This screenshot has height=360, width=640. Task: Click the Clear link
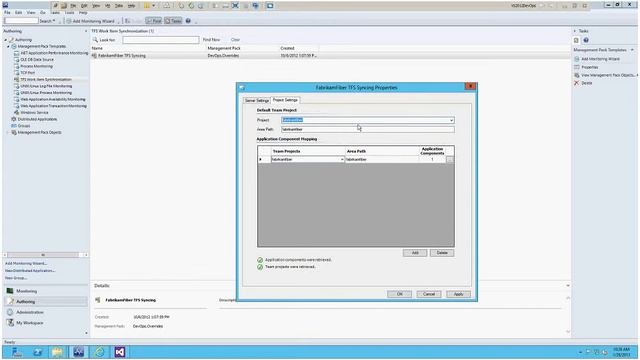coord(236,40)
